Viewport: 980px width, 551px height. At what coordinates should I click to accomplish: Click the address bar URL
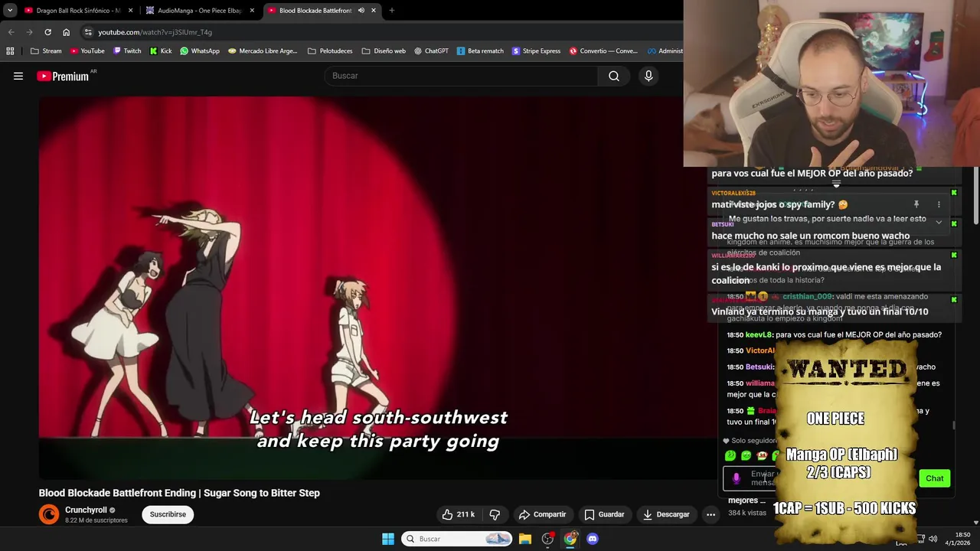[155, 32]
